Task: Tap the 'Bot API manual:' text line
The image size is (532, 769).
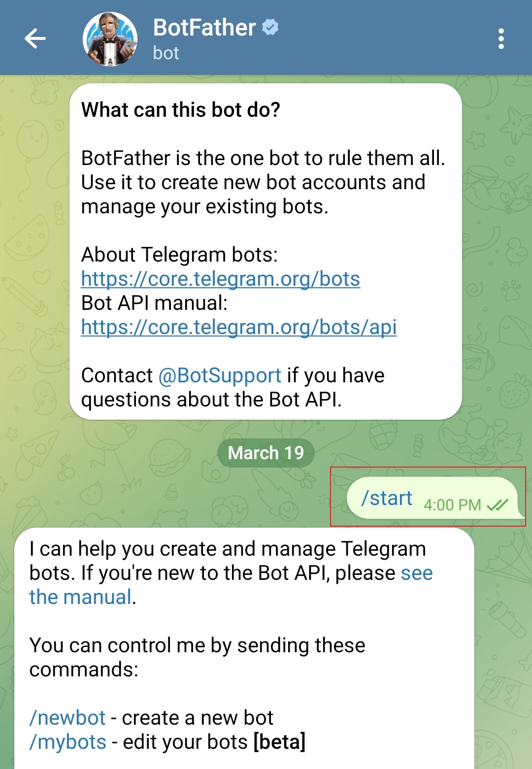Action: (x=155, y=303)
